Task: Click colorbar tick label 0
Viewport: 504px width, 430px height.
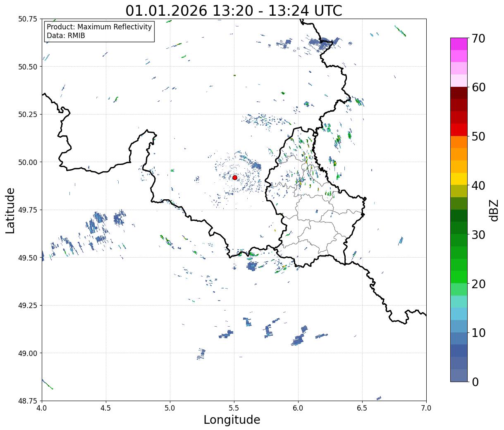Action: tap(475, 382)
